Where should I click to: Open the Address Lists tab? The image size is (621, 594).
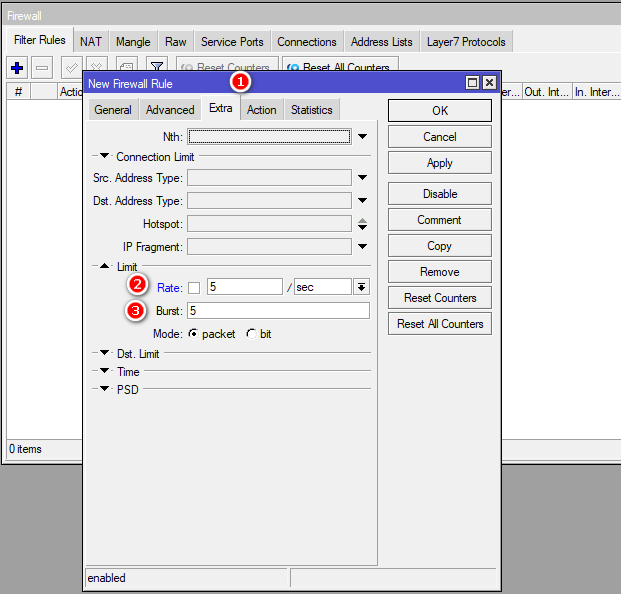382,42
